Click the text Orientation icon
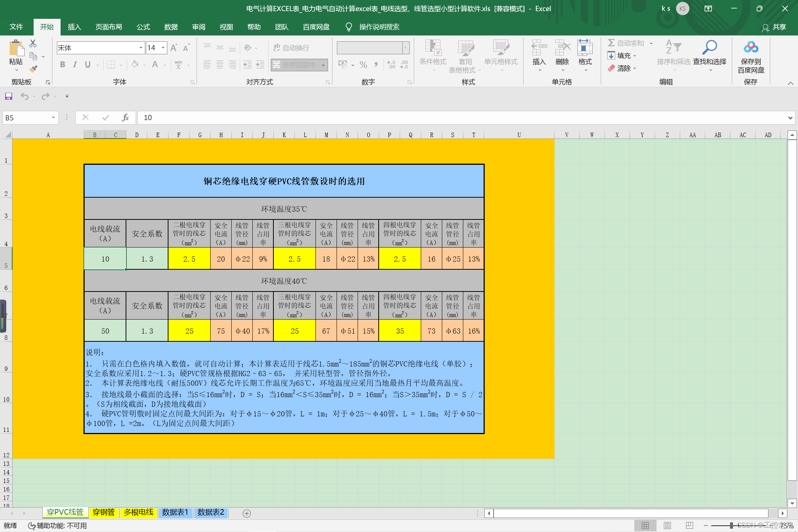The image size is (798, 532). coord(248,47)
